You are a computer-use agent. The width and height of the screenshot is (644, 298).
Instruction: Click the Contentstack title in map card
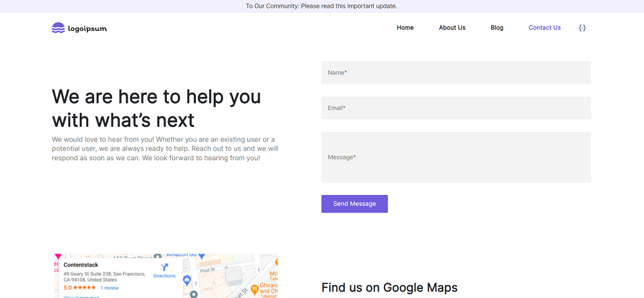[x=81, y=265]
